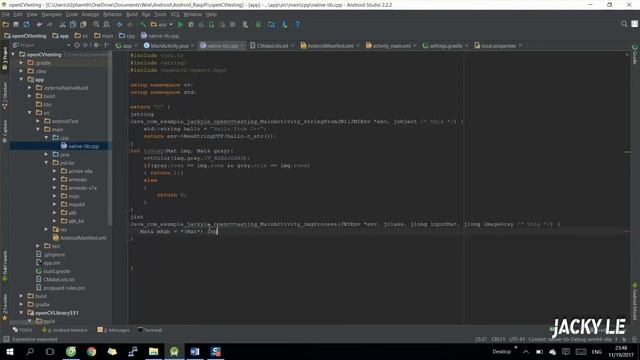Select AndroidManifest.xml in project tree
This screenshot has height=360, width=640.
pos(83,238)
